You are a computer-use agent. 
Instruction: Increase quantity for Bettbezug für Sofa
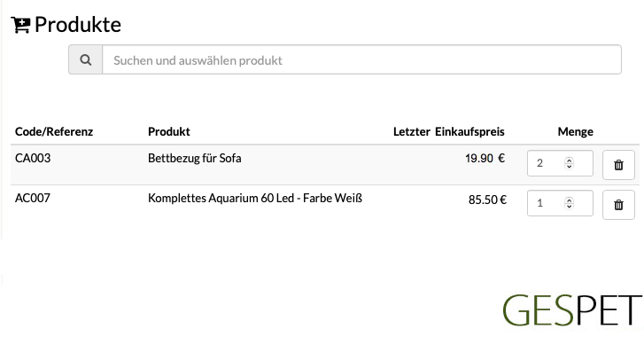coord(569,160)
